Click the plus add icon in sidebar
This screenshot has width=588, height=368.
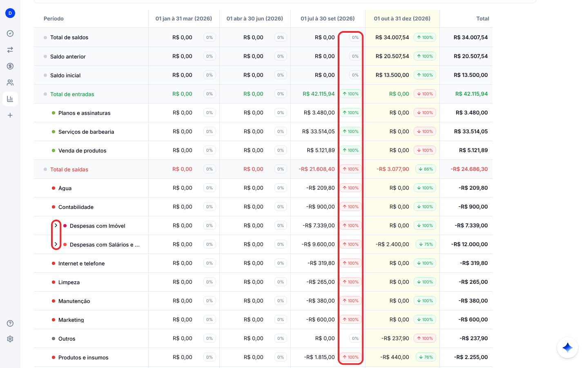(10, 115)
